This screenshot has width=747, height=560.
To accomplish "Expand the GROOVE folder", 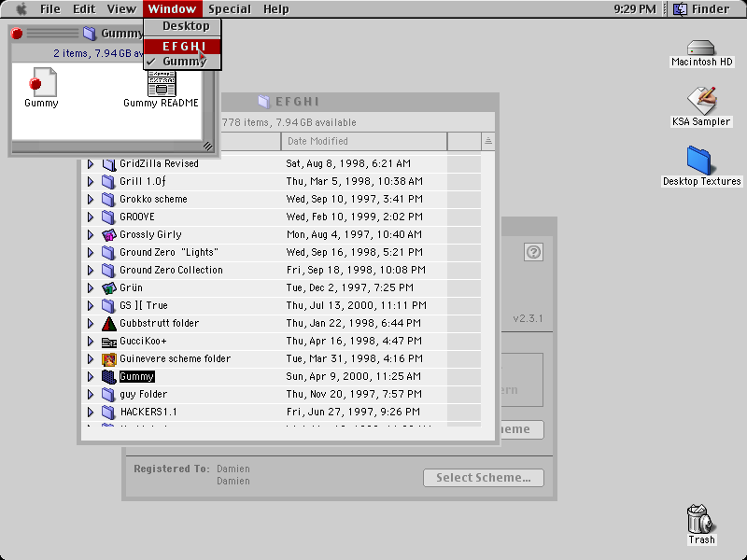I will tap(91, 217).
